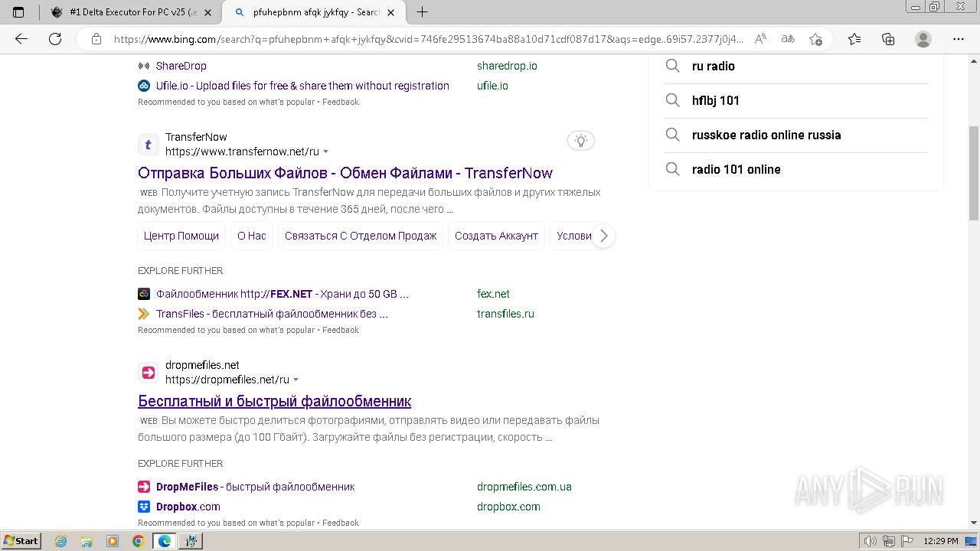
Task: Click the Создать Аккаунт sitelink button
Action: tap(496, 236)
